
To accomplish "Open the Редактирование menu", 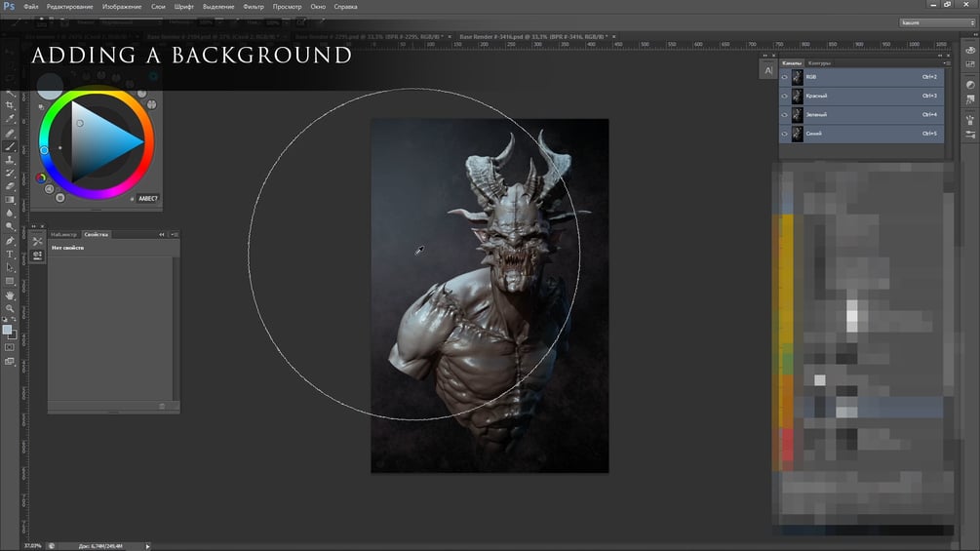I will 69,7.
